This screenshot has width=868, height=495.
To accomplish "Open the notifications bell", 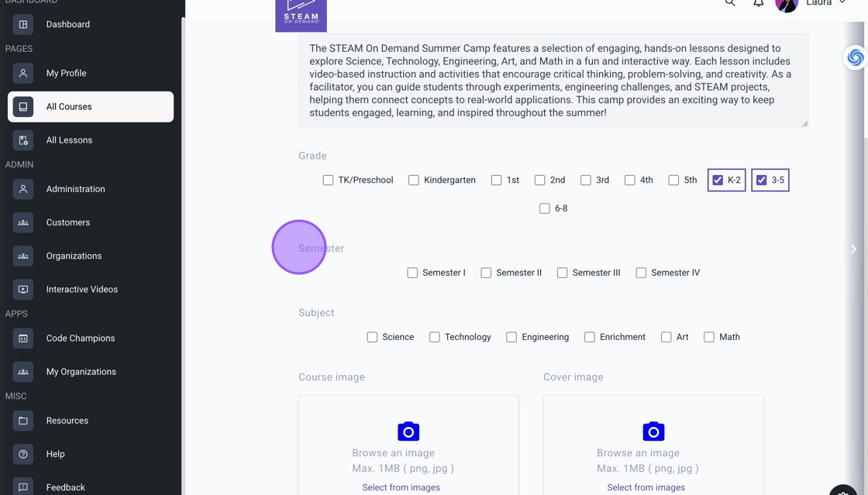I will click(x=759, y=4).
